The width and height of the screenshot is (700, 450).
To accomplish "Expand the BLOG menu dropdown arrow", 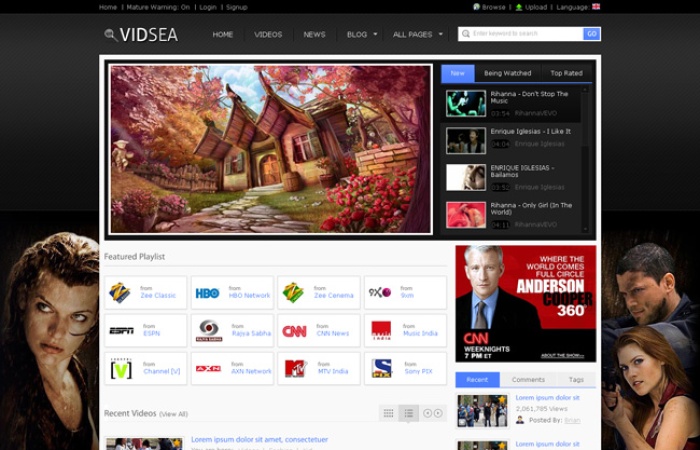I will [x=375, y=34].
